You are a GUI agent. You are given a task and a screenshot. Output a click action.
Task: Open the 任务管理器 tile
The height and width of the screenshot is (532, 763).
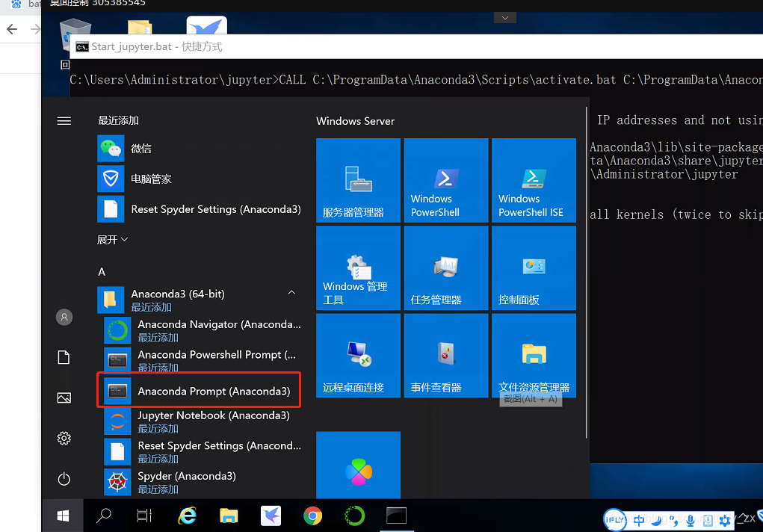click(x=446, y=267)
